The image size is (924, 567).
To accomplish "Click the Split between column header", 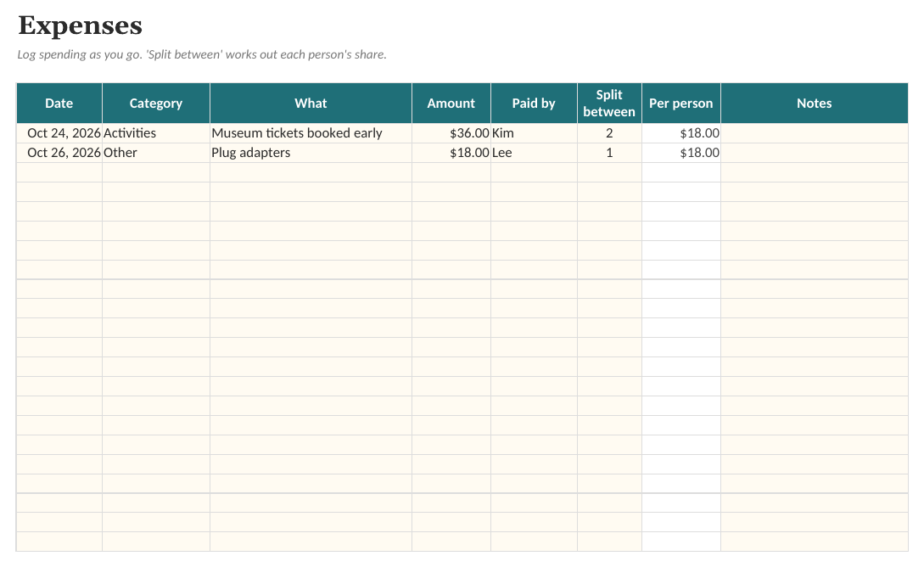I will [x=609, y=104].
